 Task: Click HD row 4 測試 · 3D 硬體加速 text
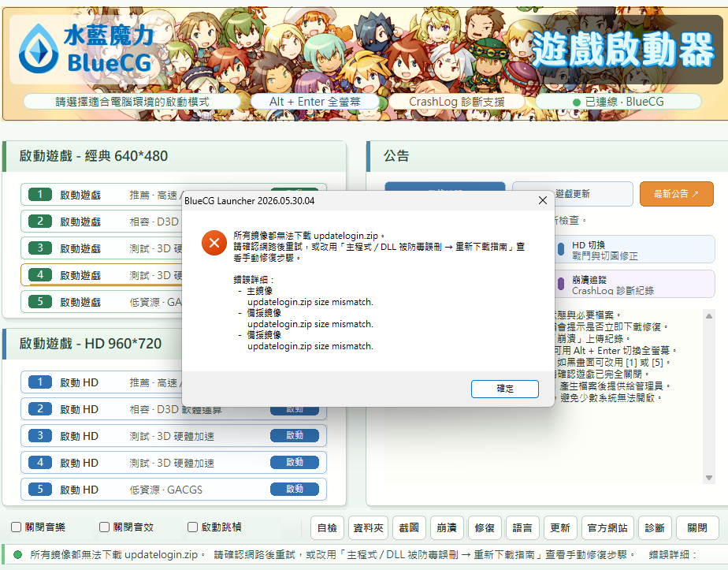(172, 463)
